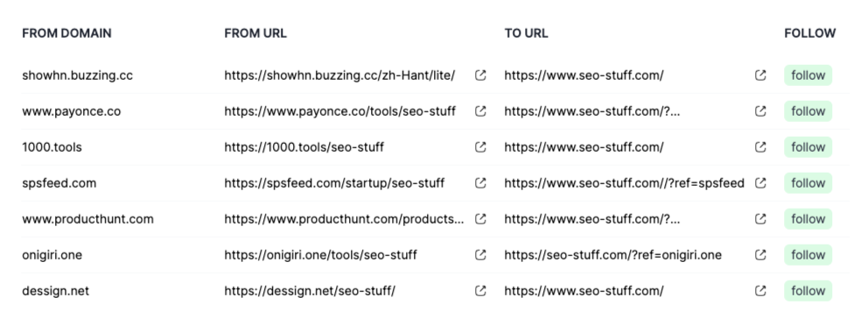Screen dimensions: 868x326
Task: Open the https://www.producthunt.com/products... link text
Action: (x=345, y=219)
